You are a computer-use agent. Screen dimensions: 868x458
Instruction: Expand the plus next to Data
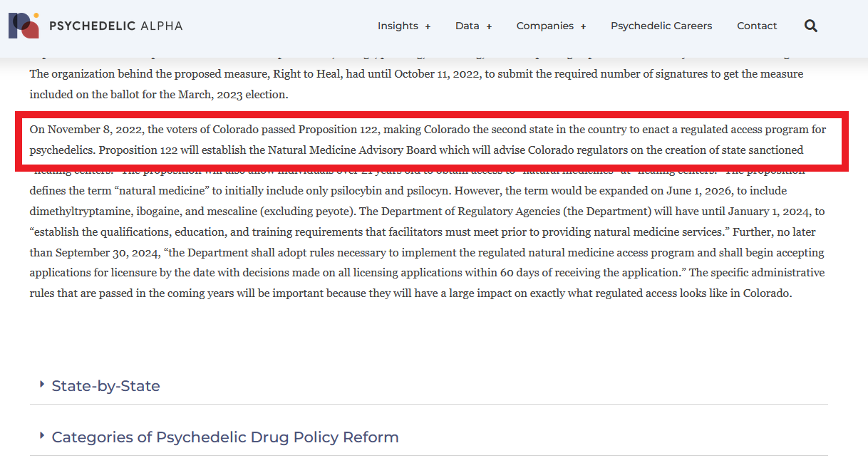pos(489,26)
